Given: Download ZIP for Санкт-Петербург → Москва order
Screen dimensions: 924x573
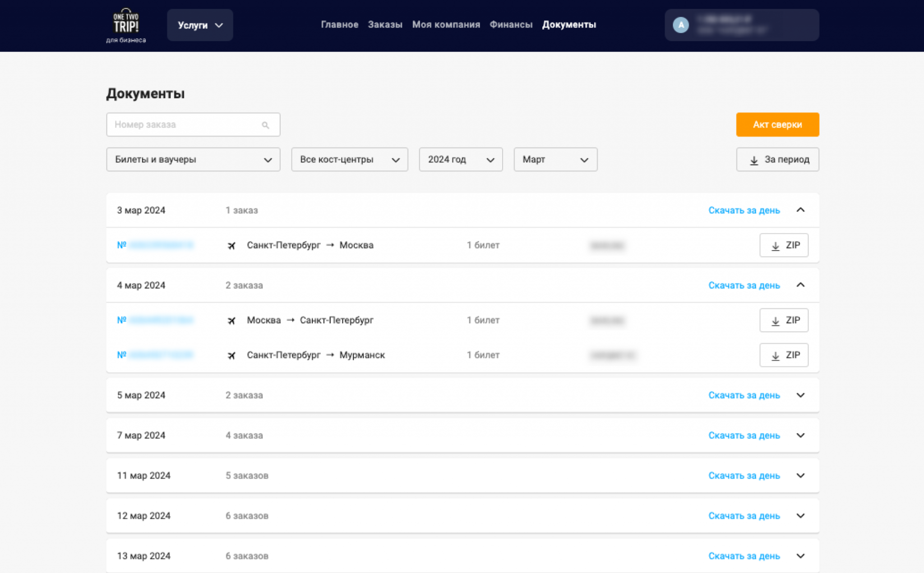Looking at the screenshot, I should click(783, 245).
